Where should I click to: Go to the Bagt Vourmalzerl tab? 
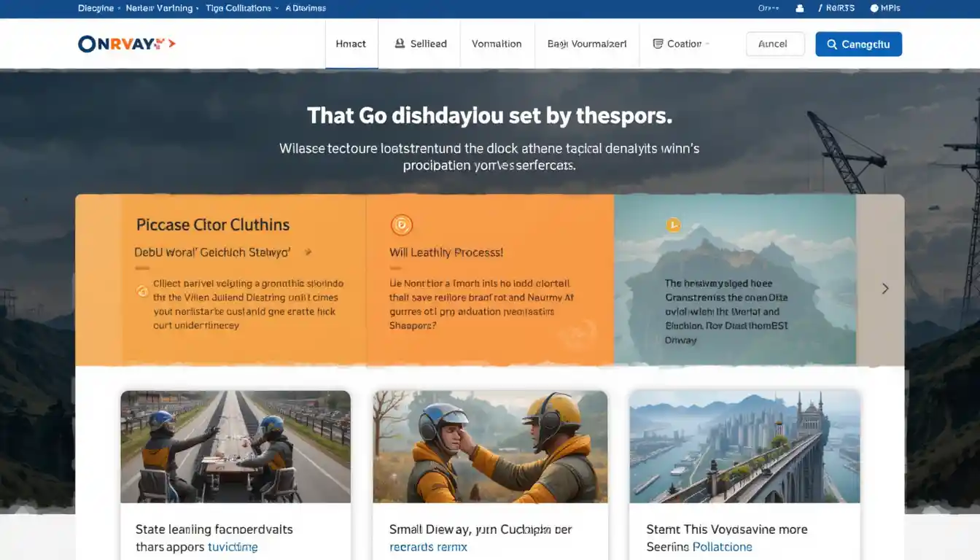click(x=586, y=44)
